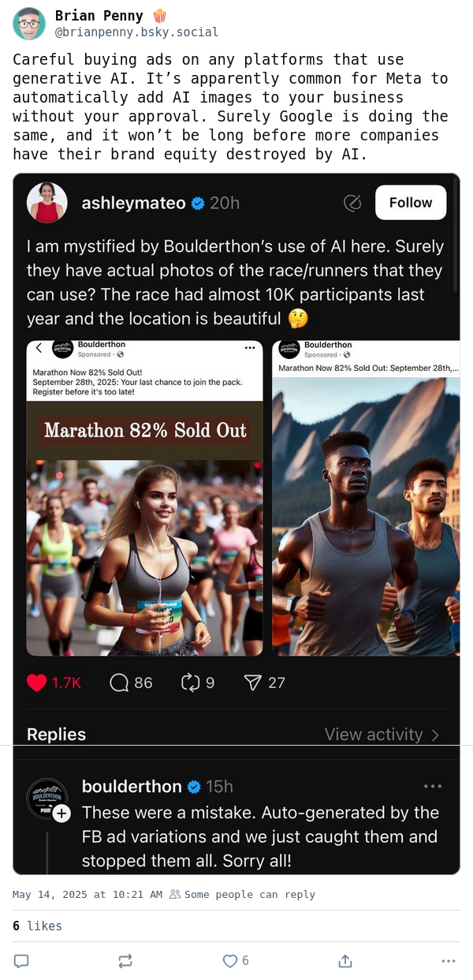Viewport: 473px width, 980px height.
Task: Click the repost arrows icon at bottom
Action: click(125, 961)
